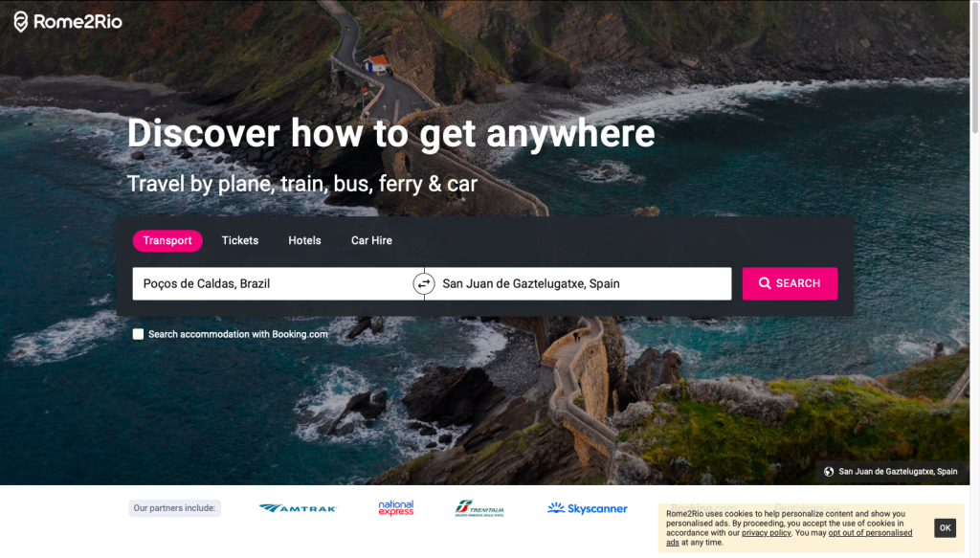
Task: Open the Amtrak partner logo
Action: point(299,508)
